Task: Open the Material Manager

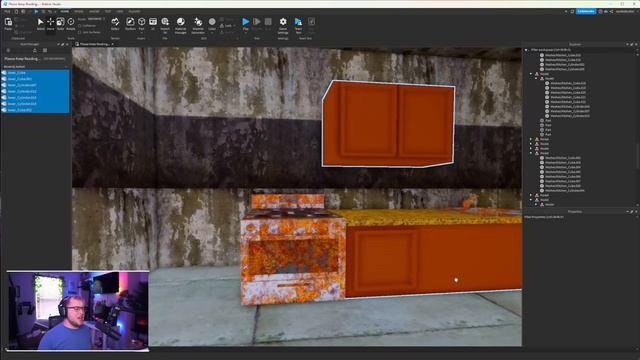Action: pos(180,24)
